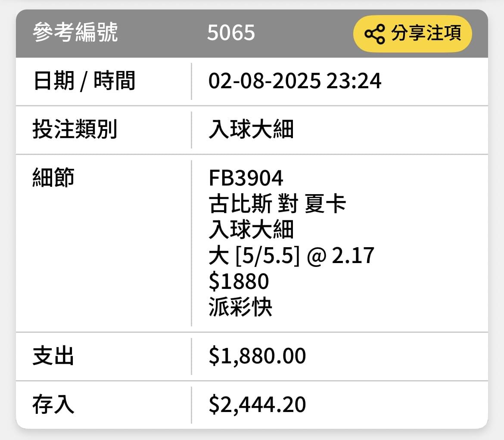Click the odds line 大 [5/5.5] @ 2.17
This screenshot has height=440, width=504.
[292, 256]
